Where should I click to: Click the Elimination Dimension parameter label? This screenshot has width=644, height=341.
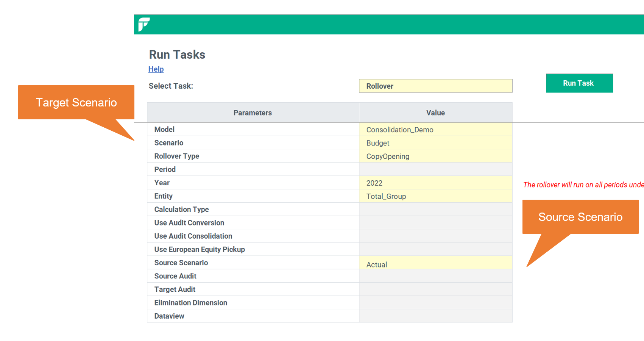click(191, 302)
